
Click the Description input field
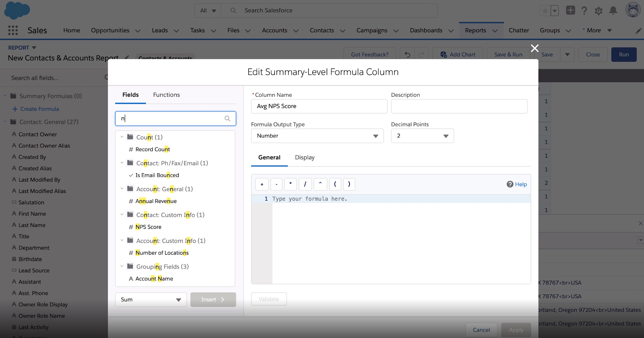pos(459,106)
